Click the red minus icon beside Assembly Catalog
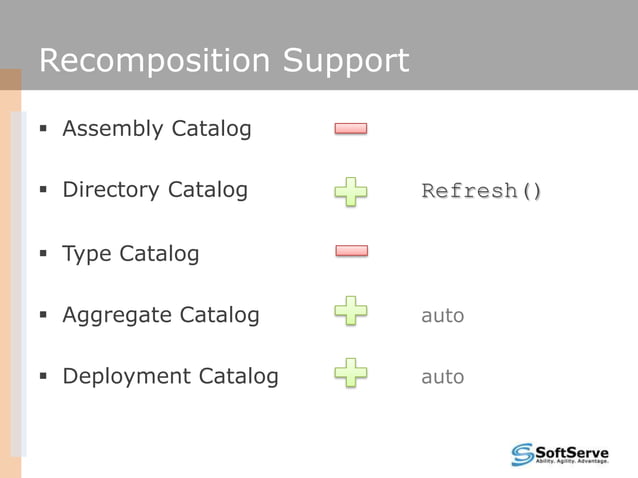 pyautogui.click(x=351, y=128)
